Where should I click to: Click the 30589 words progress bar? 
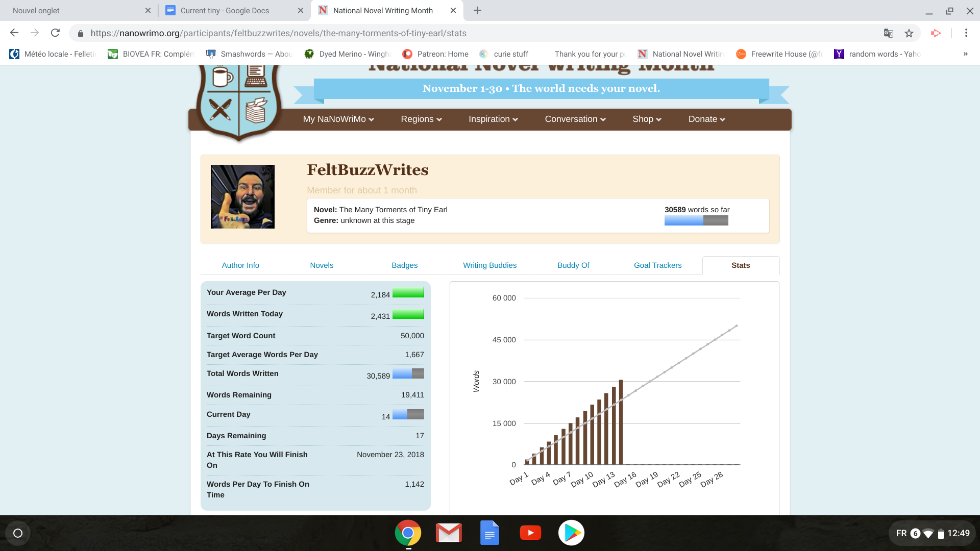(x=696, y=220)
